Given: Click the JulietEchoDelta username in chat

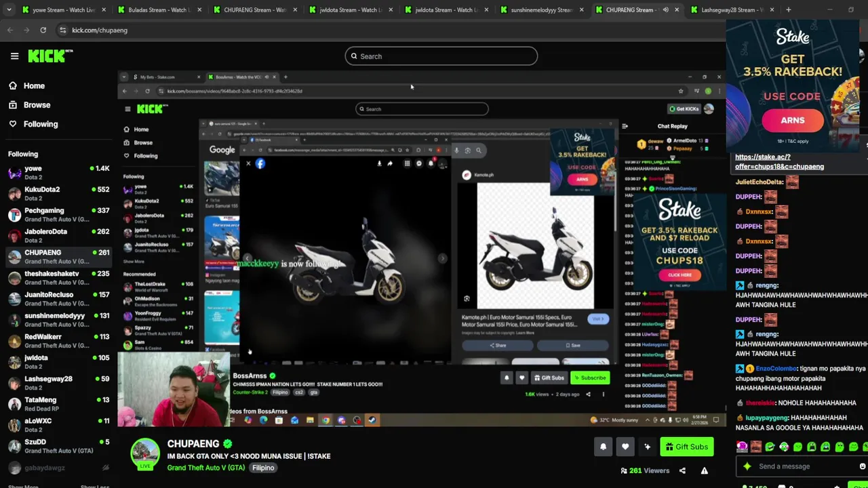Looking at the screenshot, I should [759, 182].
